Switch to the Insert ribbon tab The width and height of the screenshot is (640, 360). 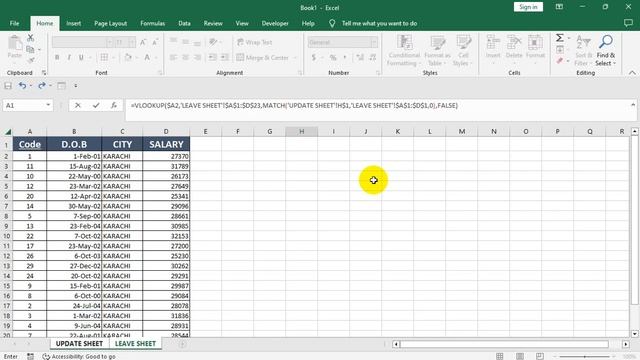pos(73,24)
